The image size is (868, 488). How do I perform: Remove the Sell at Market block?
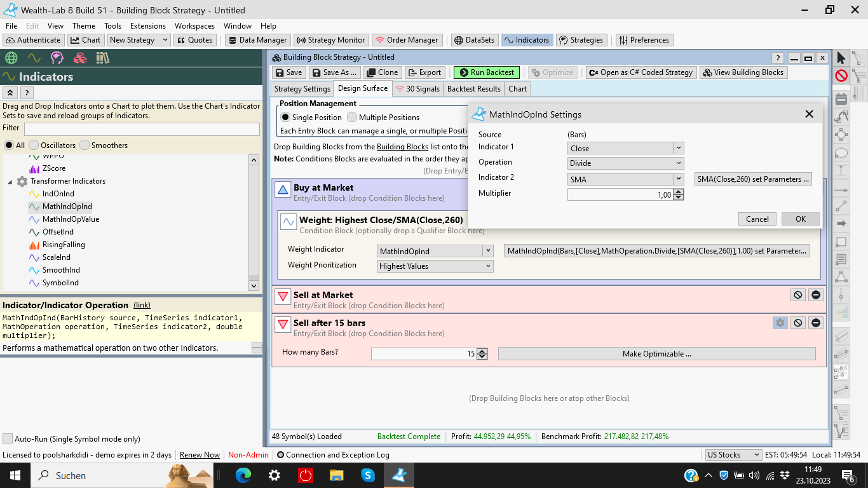click(816, 295)
